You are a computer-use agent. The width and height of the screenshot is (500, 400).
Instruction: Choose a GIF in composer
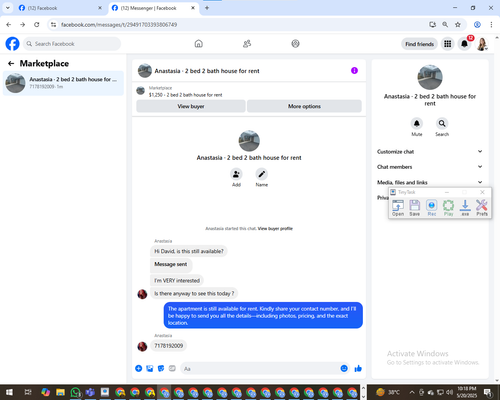coord(172,368)
